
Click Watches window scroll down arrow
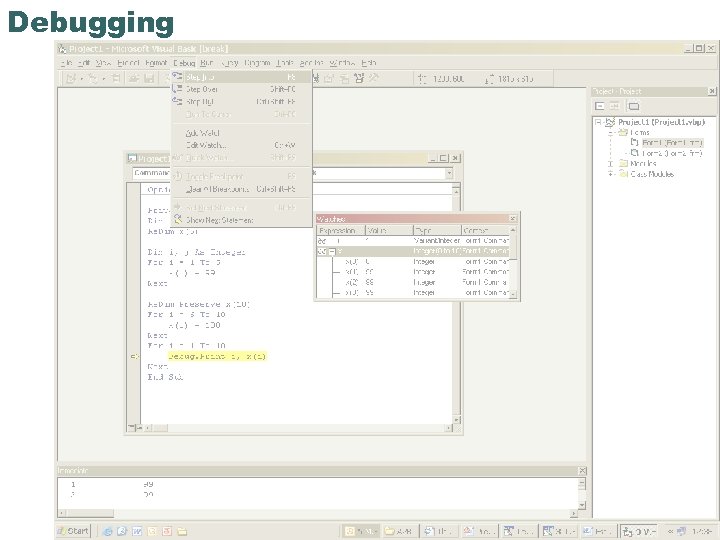pyautogui.click(x=513, y=294)
